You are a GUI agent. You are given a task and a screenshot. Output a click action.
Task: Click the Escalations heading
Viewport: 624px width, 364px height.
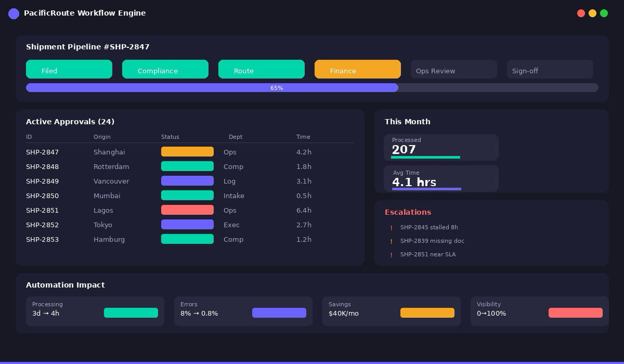click(x=408, y=212)
